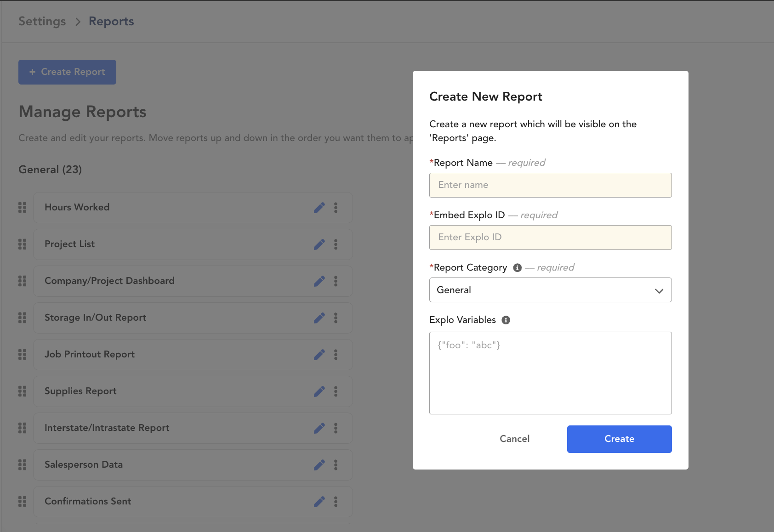Click the General (23) section heading
Viewport: 774px width, 532px height.
50,170
